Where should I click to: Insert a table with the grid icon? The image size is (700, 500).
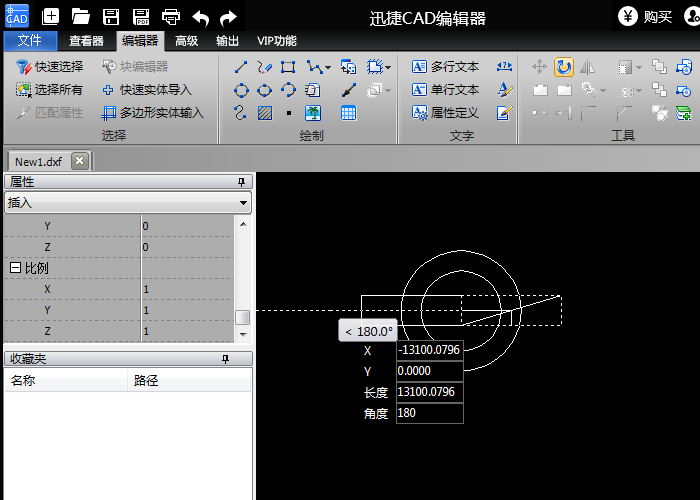click(348, 113)
